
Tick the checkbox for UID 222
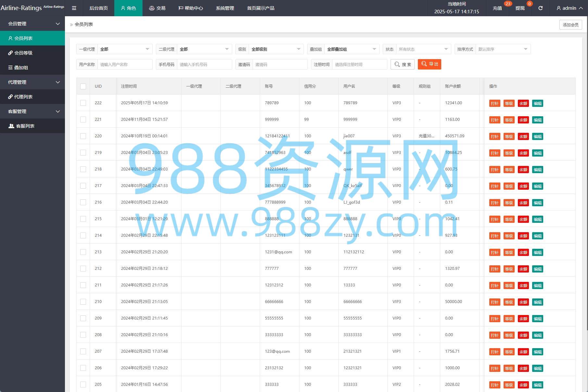pos(83,103)
